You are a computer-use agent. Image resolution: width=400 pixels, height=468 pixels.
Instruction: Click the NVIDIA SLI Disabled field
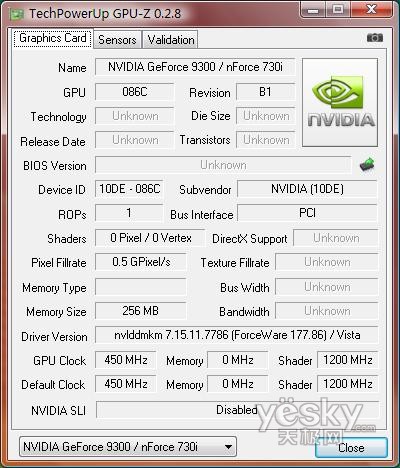[x=237, y=410]
